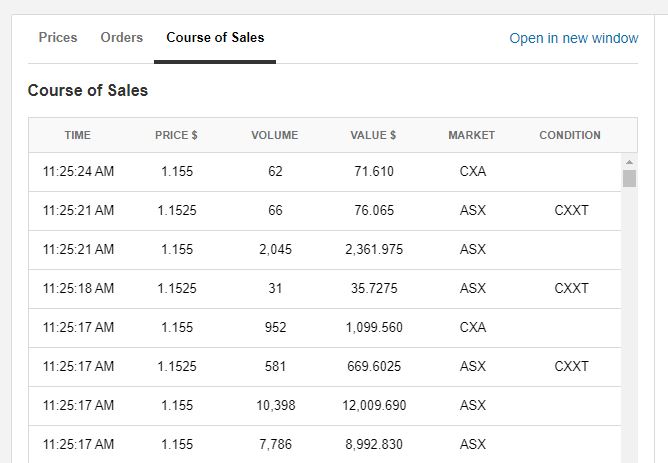Click the Course of Sales heading
Viewport: 668px width, 463px height.
(x=88, y=90)
